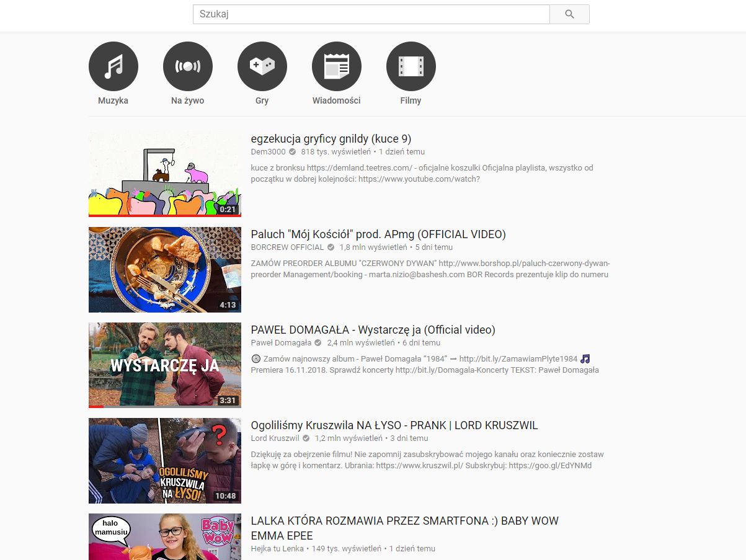Click '2,4 mln wyświetleń' view count

361,343
